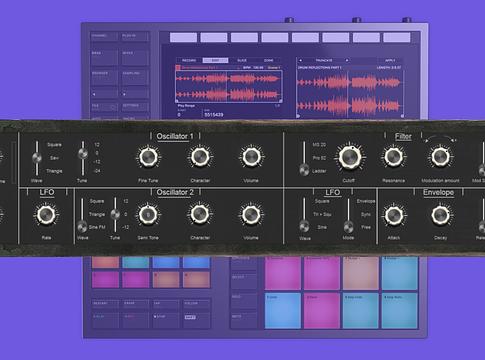Click Oscillator 2 Wave selector handle
Image resolution: width=485 pixels, height=360 pixels.
click(82, 226)
